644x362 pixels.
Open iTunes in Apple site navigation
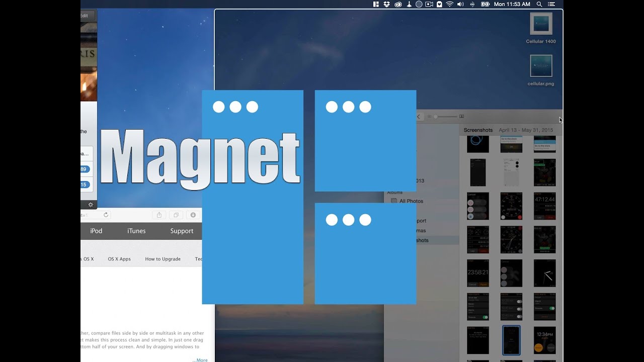136,231
